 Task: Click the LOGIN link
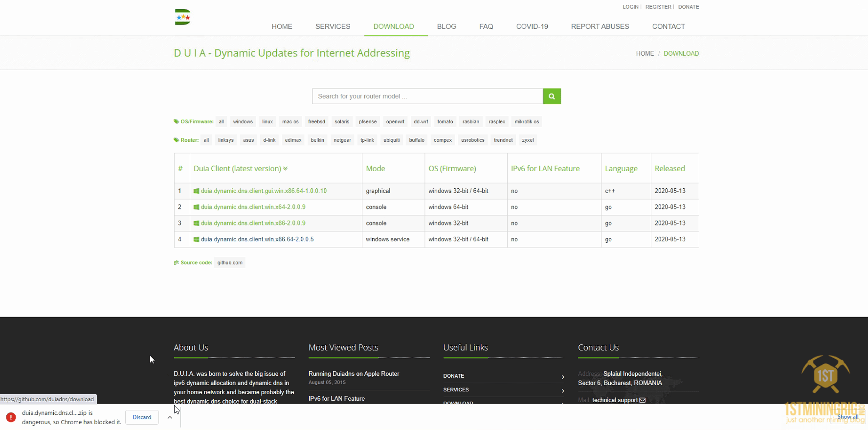[630, 7]
